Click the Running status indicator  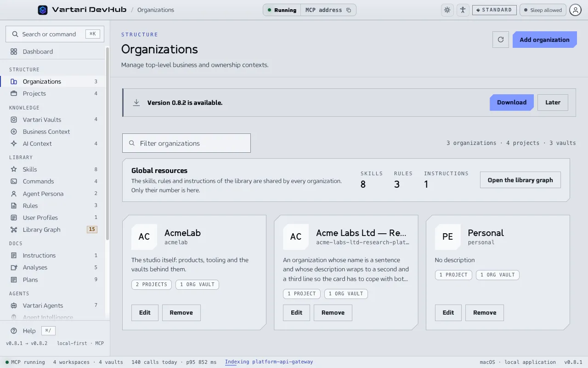pyautogui.click(x=282, y=10)
